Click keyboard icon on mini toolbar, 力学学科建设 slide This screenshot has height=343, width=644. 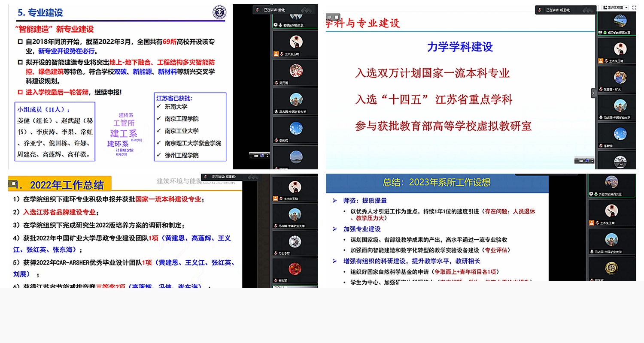[580, 160]
